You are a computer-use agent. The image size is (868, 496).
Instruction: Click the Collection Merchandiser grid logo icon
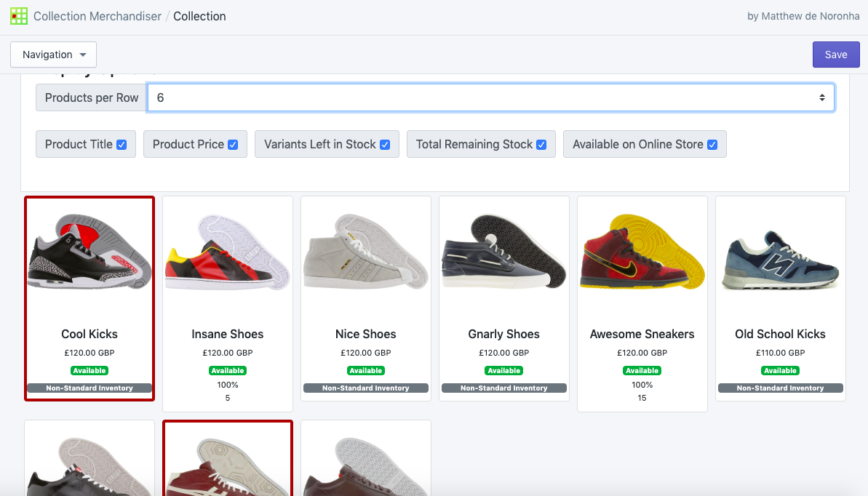pos(18,16)
